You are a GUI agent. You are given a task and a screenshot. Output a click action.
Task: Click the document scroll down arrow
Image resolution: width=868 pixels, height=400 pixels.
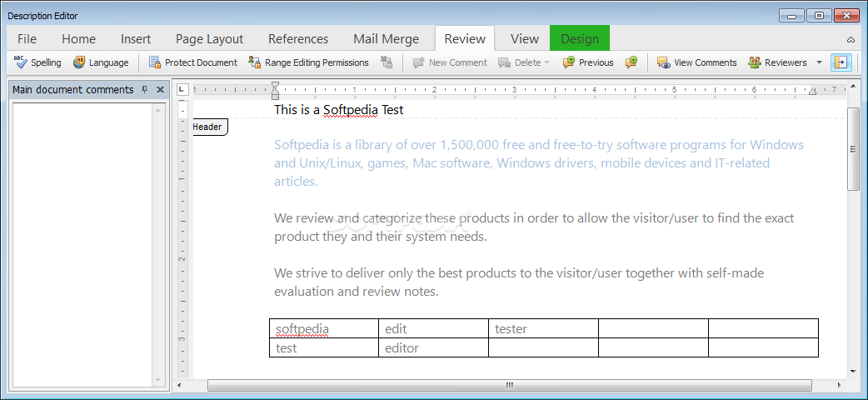click(x=853, y=371)
